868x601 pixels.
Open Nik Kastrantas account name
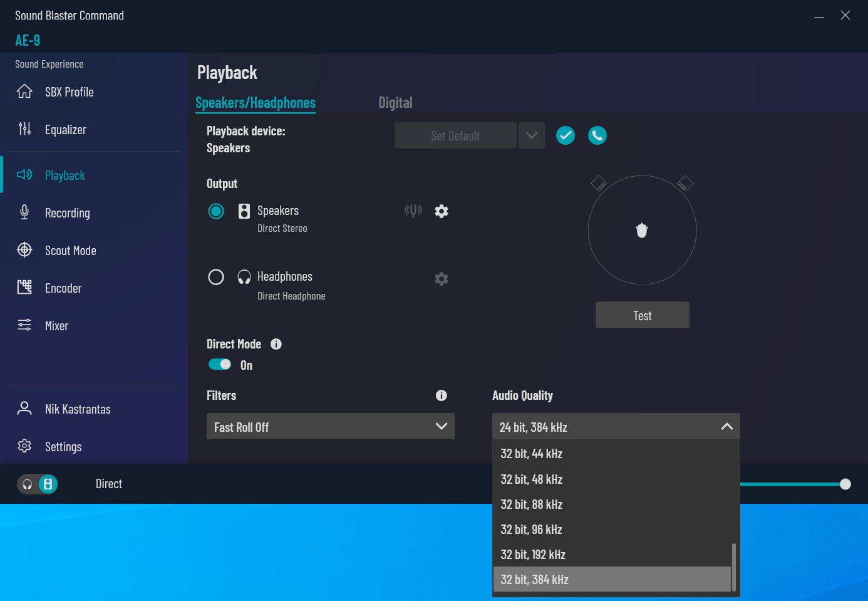tap(78, 409)
